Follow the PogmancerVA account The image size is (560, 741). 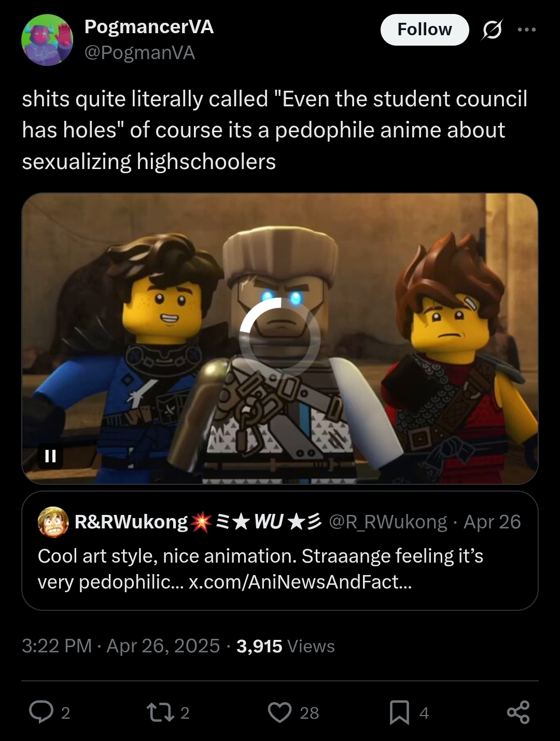pos(425,30)
